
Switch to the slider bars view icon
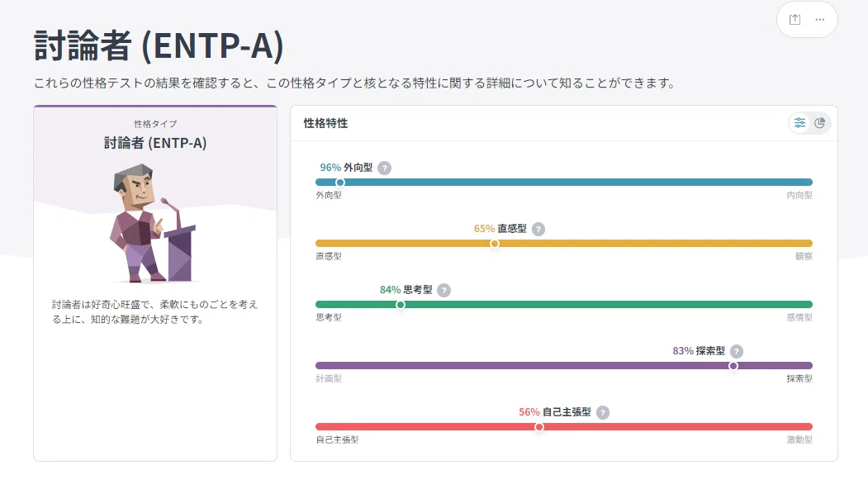point(800,123)
